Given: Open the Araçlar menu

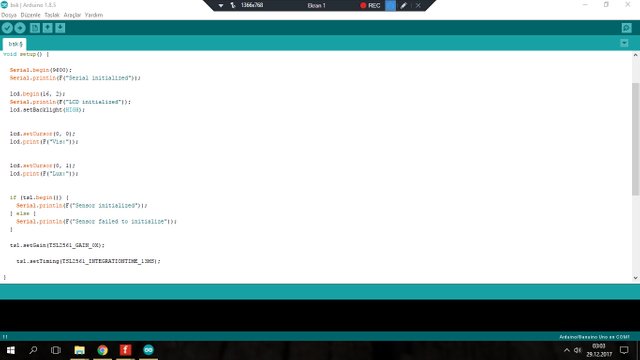Looking at the screenshot, I should tap(72, 15).
